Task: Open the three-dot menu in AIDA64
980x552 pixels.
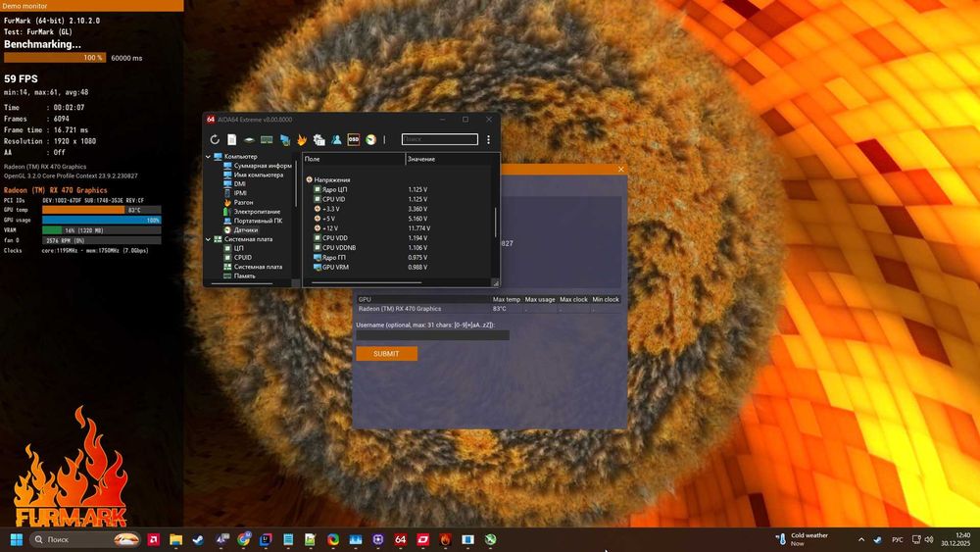Action: (x=488, y=139)
